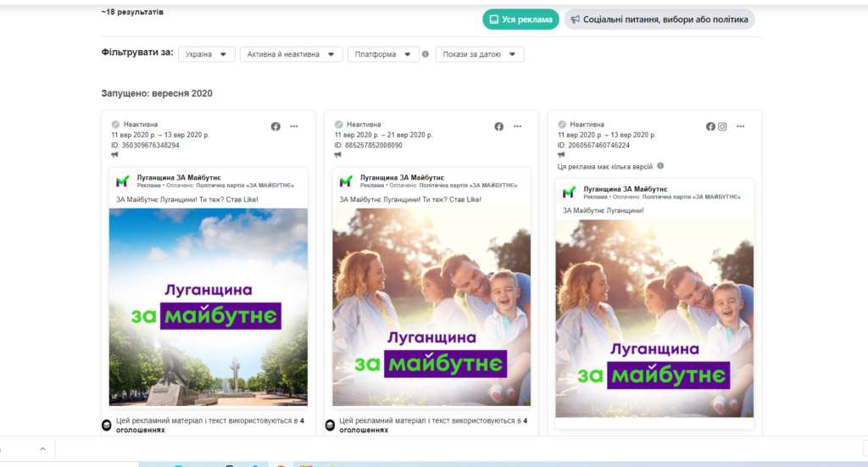Expand the 'Платформа' filter dropdown
The image size is (868, 467).
(383, 54)
